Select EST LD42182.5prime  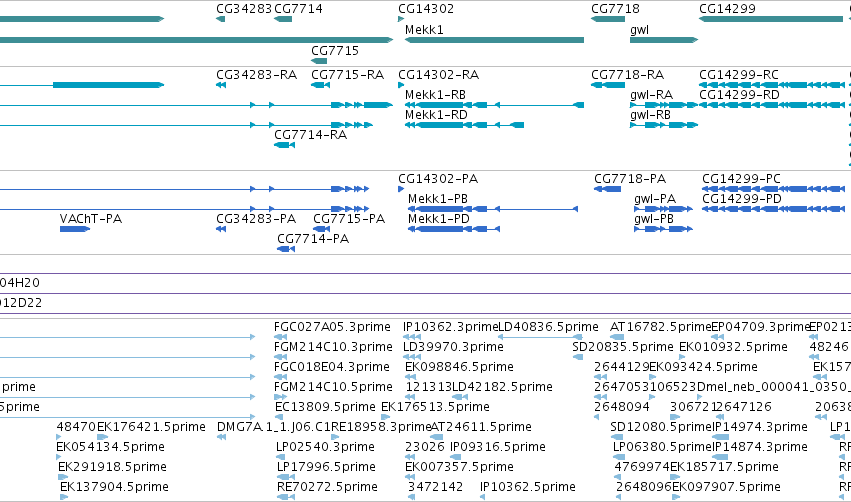click(503, 387)
